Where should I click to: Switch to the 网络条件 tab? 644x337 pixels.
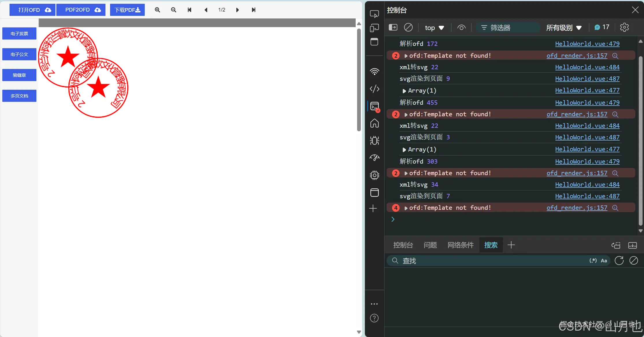[x=461, y=245]
